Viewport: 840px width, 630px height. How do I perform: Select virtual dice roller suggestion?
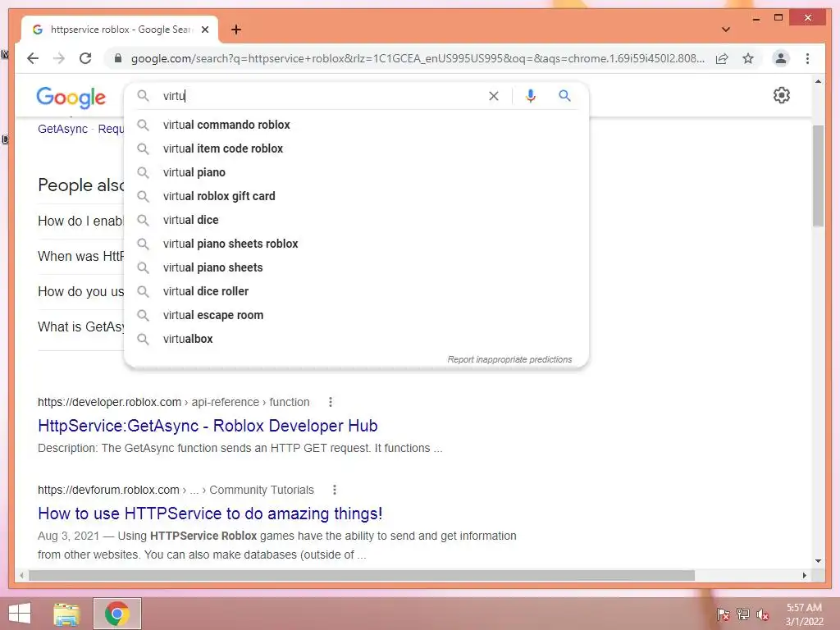pos(356,291)
